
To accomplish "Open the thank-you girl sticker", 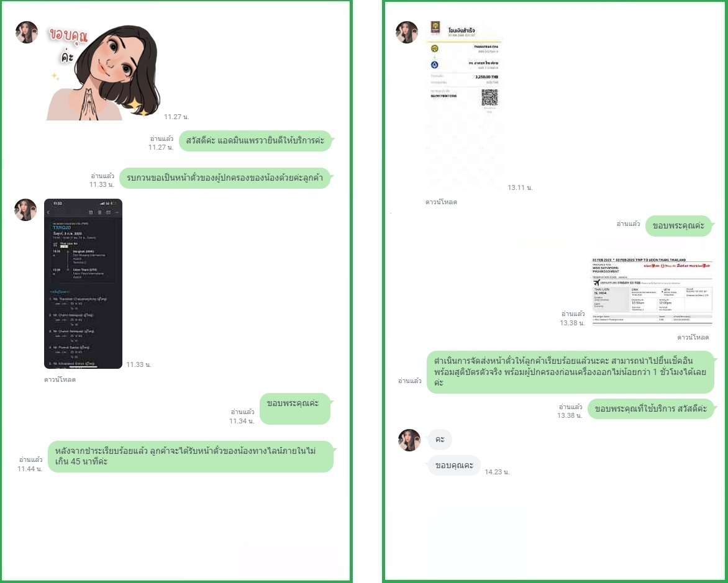I will click(x=104, y=73).
